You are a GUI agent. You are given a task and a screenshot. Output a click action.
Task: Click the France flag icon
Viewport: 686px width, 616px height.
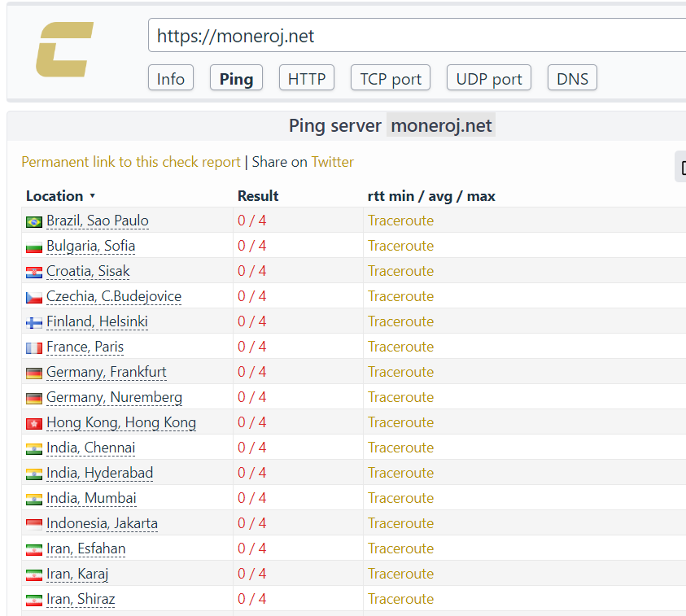tap(34, 347)
